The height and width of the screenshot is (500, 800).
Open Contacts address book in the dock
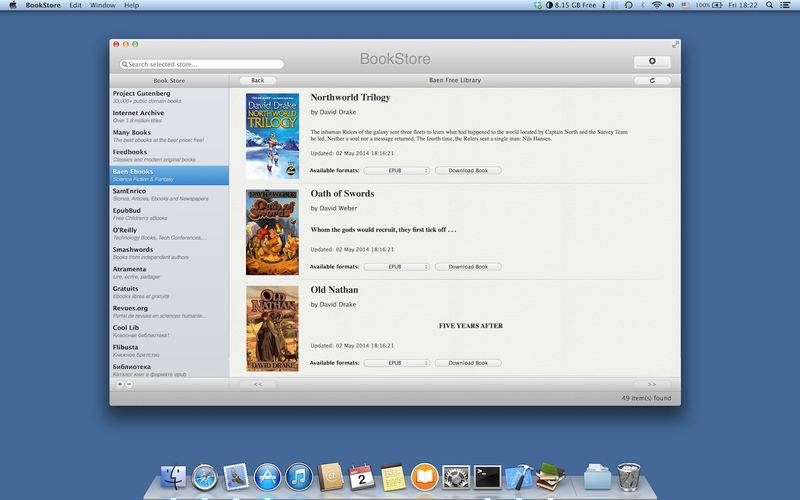(x=331, y=478)
